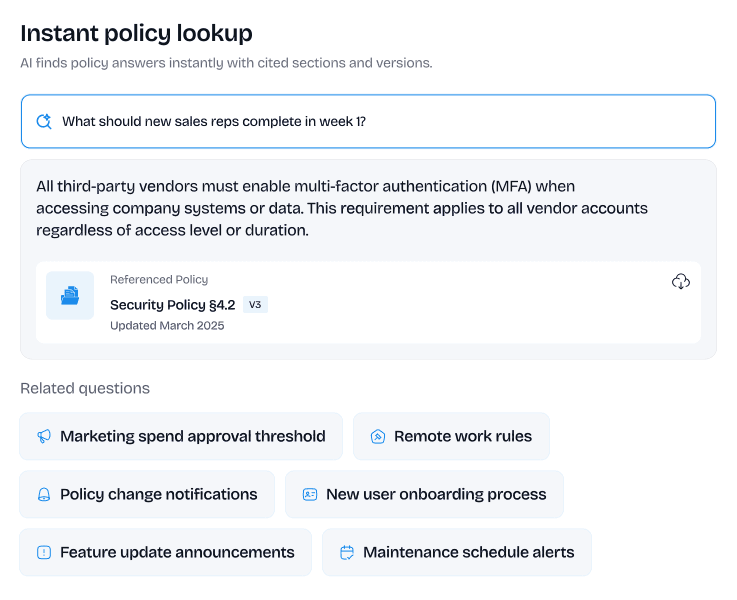Select Policy change notifications question
Screen dimensions: 737x600
(147, 494)
